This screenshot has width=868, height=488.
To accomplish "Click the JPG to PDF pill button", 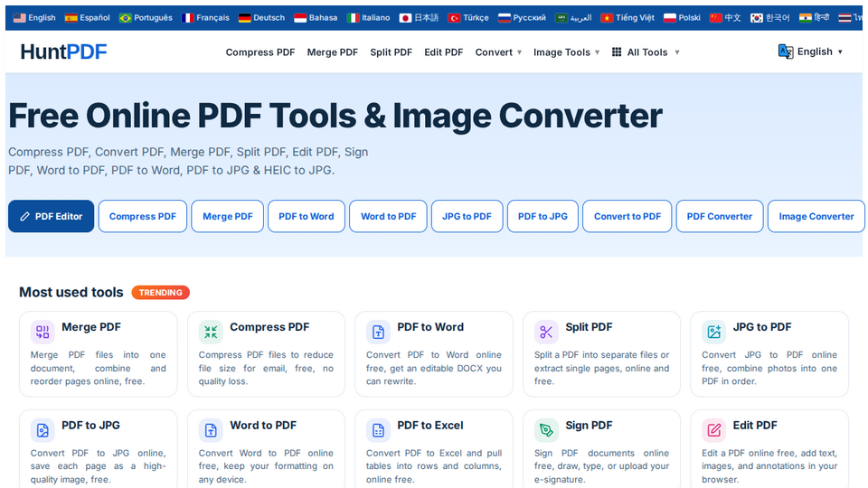I will (467, 216).
